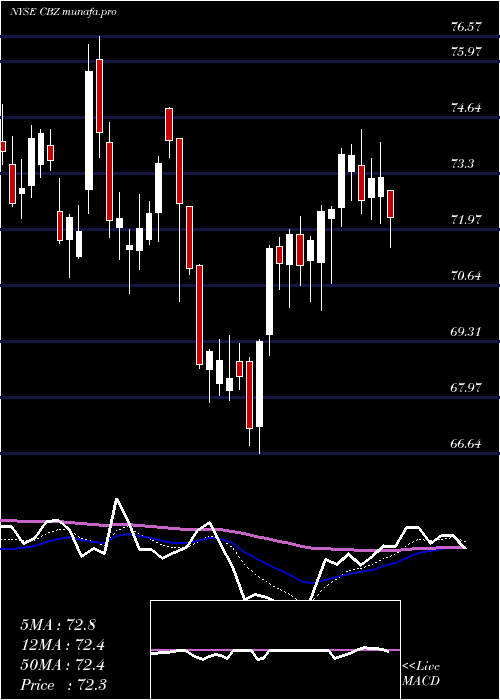Image resolution: width=500 pixels, height=700 pixels.
Task: Click the 'NYSE CBZ munafa.pro' chart title
Action: [63, 12]
